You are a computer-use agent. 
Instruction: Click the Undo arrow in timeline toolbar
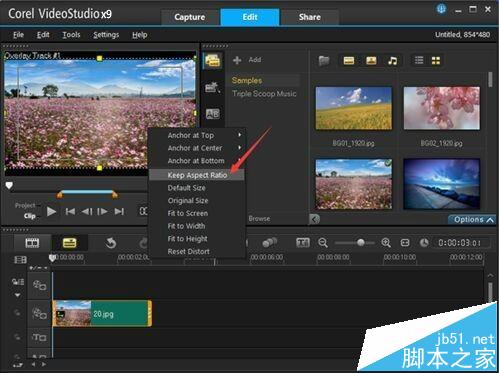coord(110,243)
